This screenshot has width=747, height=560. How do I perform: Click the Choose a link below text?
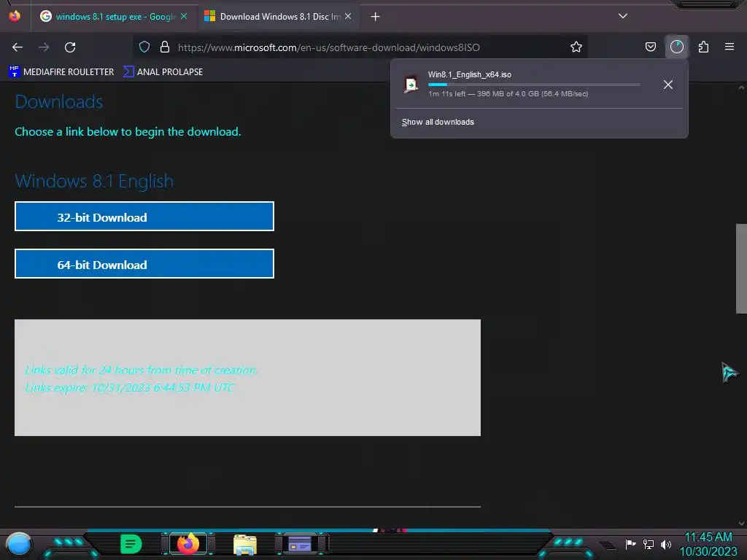(128, 132)
